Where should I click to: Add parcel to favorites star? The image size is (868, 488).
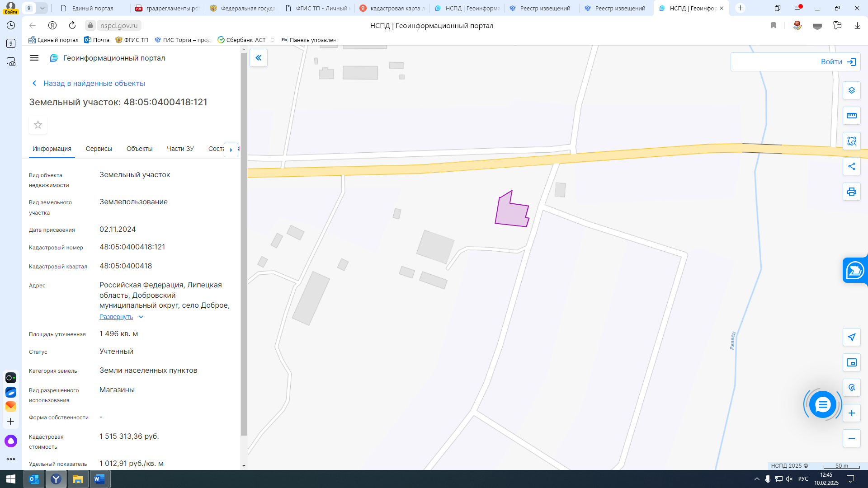(38, 125)
